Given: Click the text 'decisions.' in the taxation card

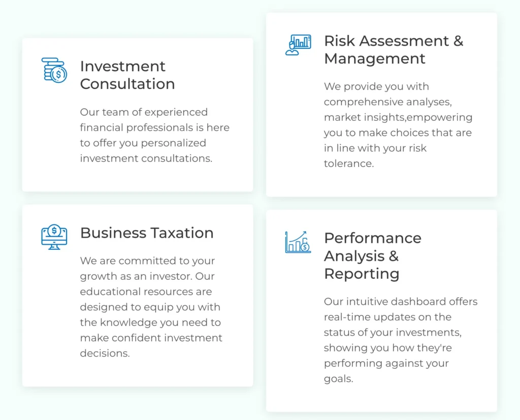Looking at the screenshot, I should (x=105, y=353).
